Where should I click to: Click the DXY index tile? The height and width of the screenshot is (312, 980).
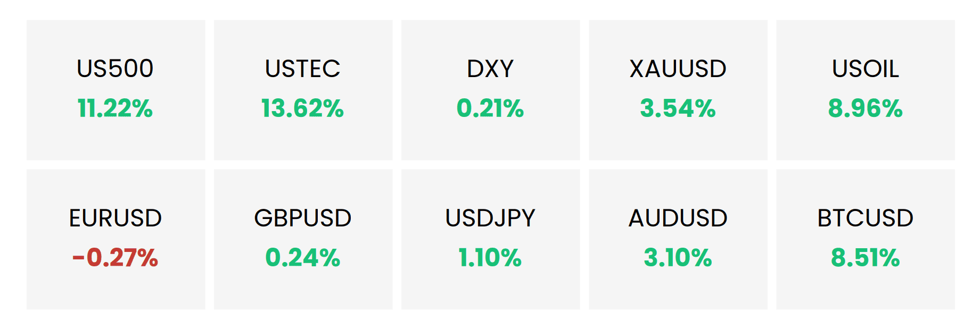pyautogui.click(x=490, y=90)
